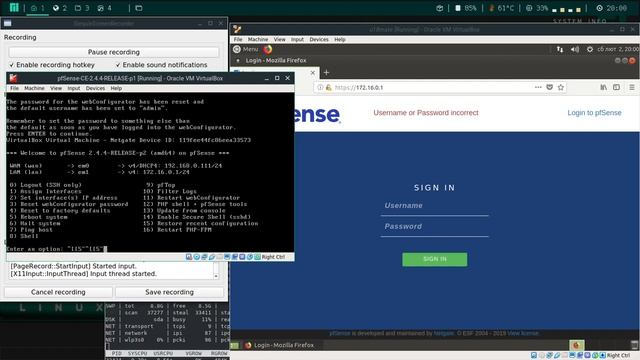Open Devices menu in pfSense VirtualBox window
Screen dimensions: 640x360
point(95,88)
